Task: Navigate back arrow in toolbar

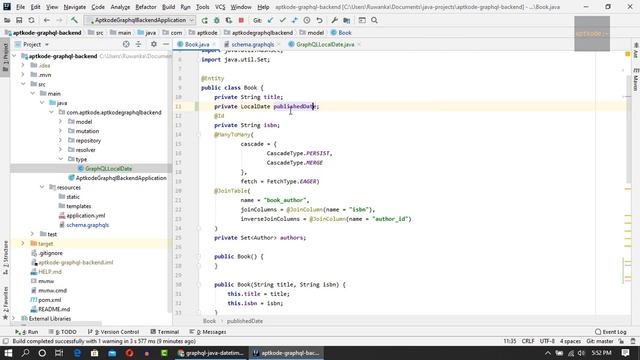Action: pyautogui.click(x=47, y=20)
